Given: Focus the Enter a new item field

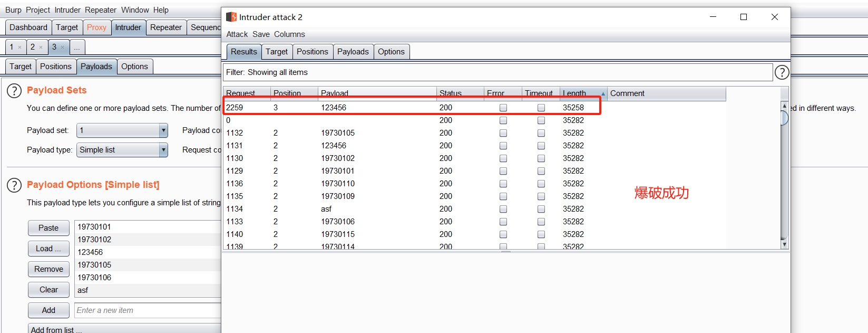Looking at the screenshot, I should [148, 310].
